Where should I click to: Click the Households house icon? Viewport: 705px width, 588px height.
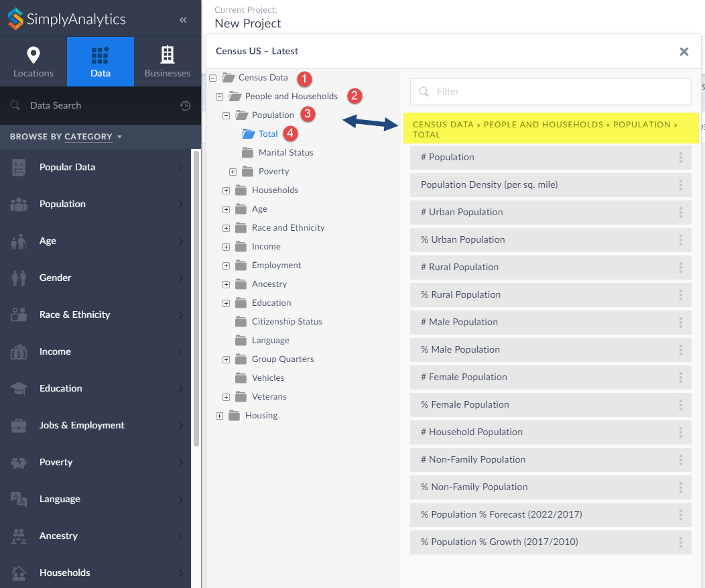19,573
